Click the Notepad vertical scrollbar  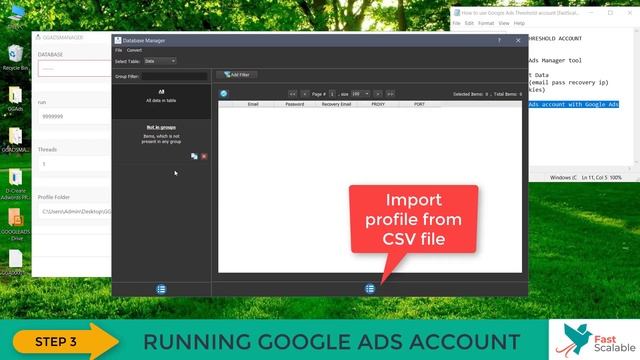637,96
